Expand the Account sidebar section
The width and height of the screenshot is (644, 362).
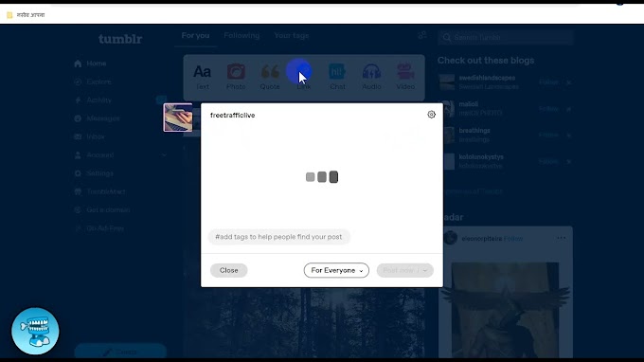coord(164,154)
